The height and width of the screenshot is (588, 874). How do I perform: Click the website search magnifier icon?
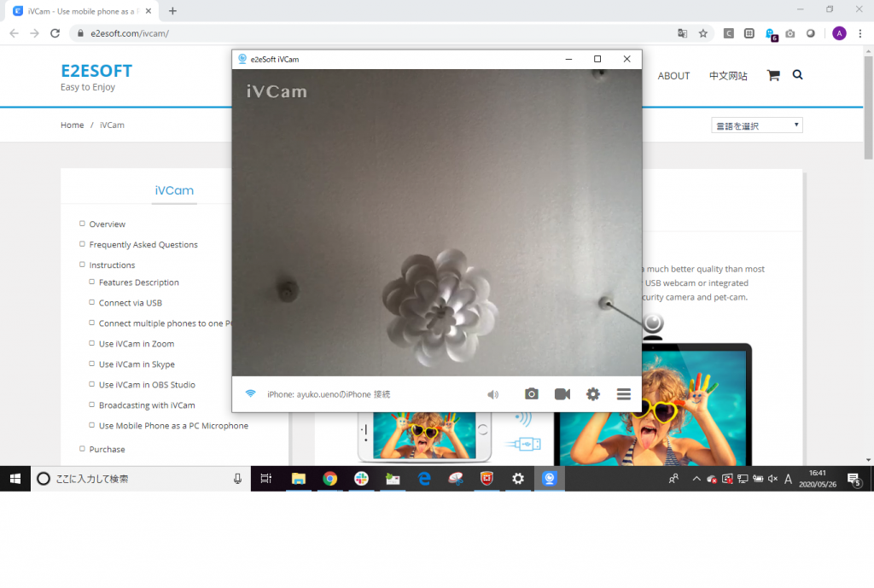tap(798, 75)
